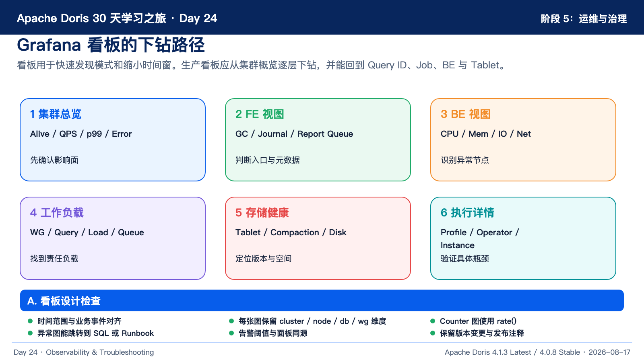644x362 pixels.
Task: Select the checklist item "异常图能跳转到 SQL 或 Runbook"
Action: [96, 333]
